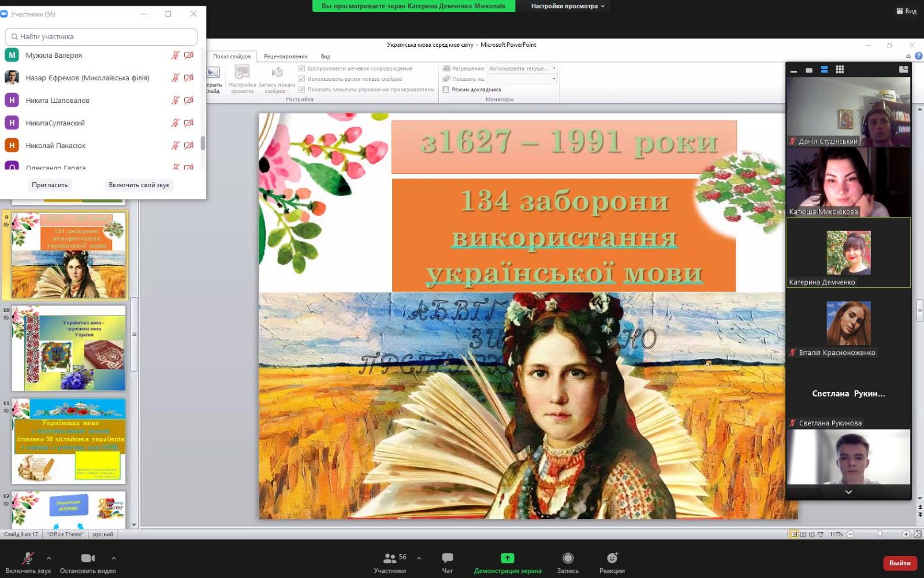Select PowerPoint reading view icon

pyautogui.click(x=811, y=534)
